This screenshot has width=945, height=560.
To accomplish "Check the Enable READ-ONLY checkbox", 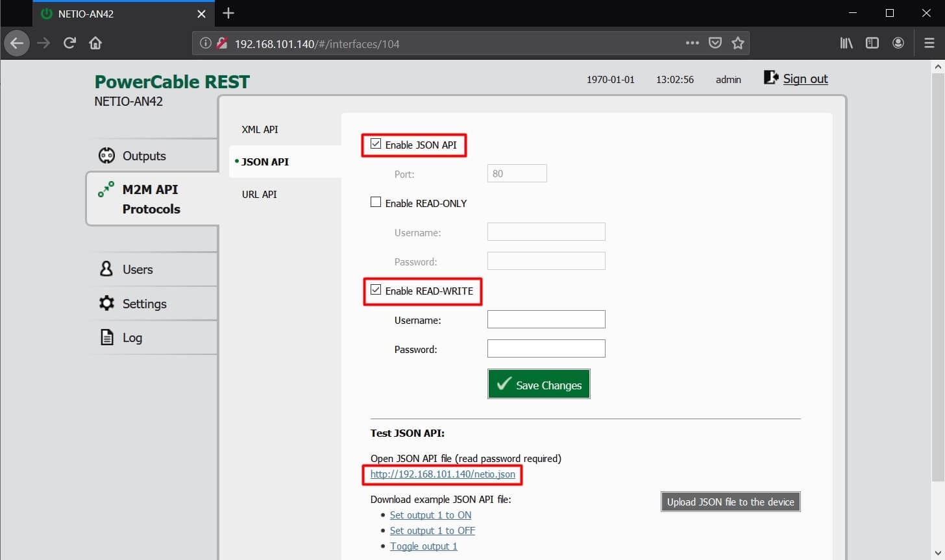I will coord(376,202).
